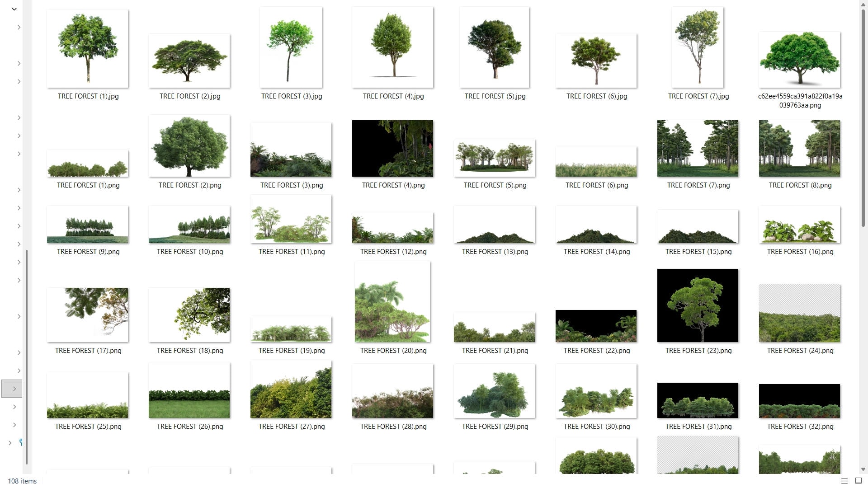Expand the highlighted navigation tree chevron
868x488 pixels.
point(14,389)
